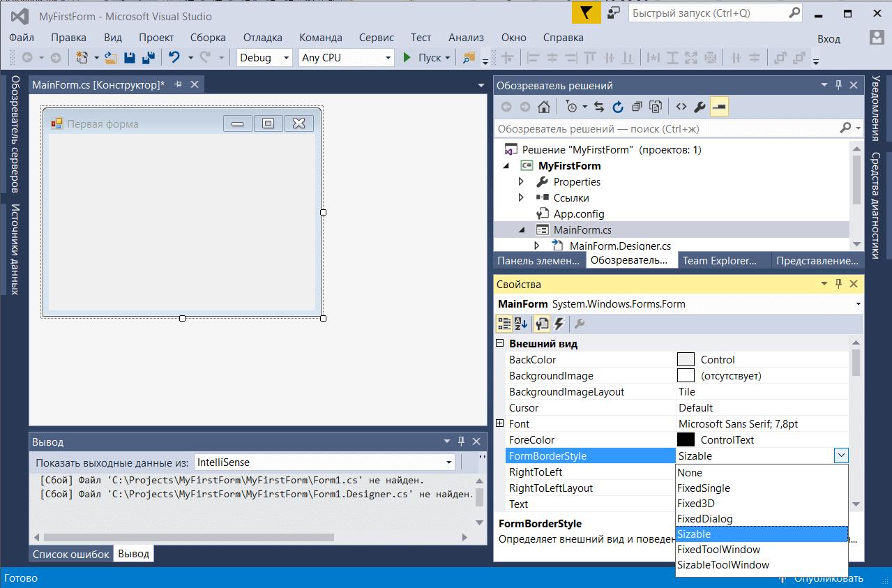892x588 pixels.
Task: Expand the Font property
Action: (x=499, y=423)
